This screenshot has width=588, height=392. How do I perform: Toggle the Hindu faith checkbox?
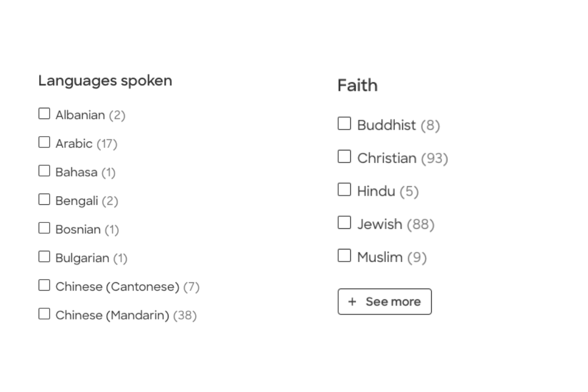(344, 190)
